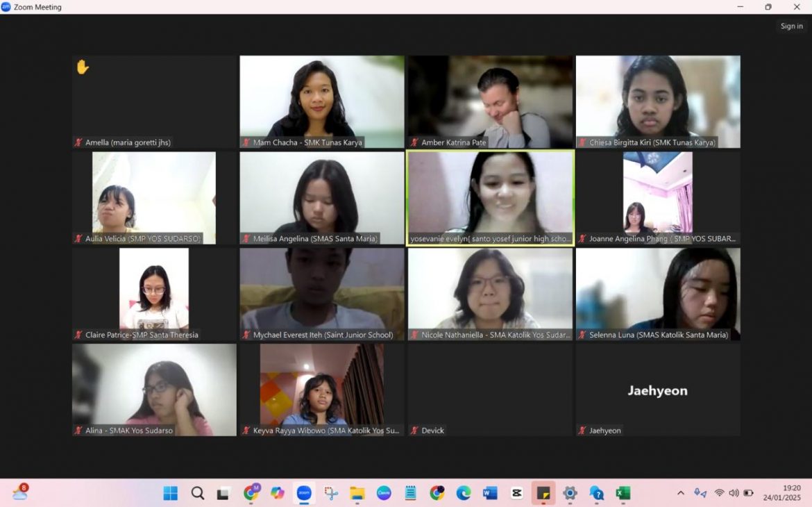This screenshot has width=812, height=507.
Task: Click the Sign in button
Action: (791, 26)
